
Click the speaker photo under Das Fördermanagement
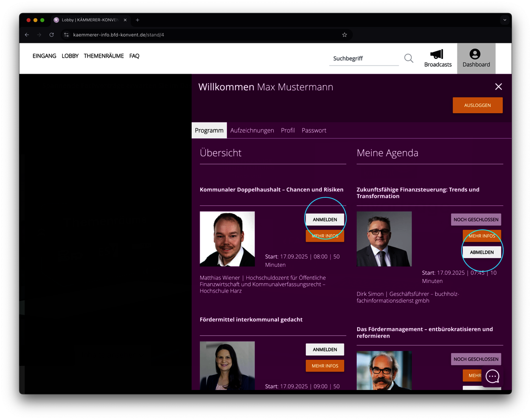[x=384, y=370]
